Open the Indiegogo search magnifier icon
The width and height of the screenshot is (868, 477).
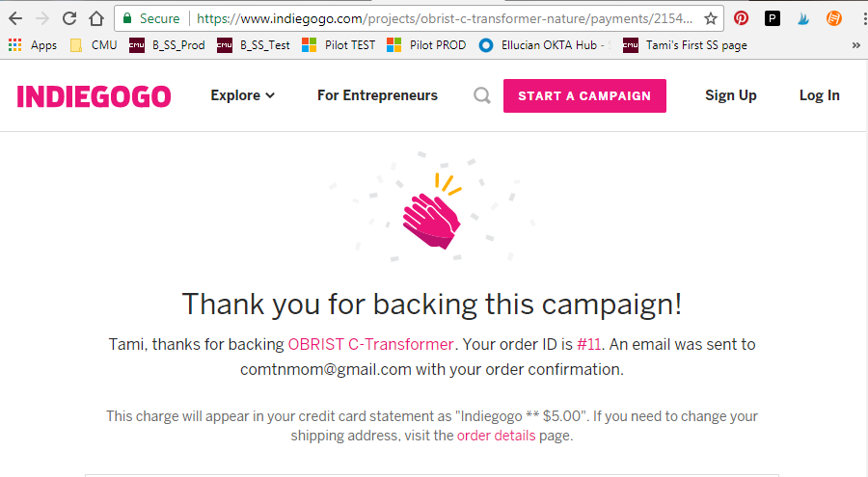point(482,95)
